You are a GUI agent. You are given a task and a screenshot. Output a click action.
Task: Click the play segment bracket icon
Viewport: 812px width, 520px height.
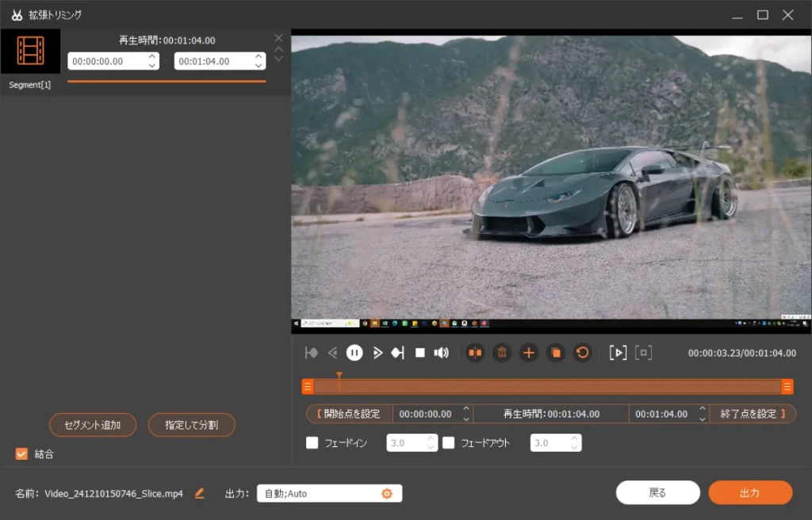pos(618,353)
